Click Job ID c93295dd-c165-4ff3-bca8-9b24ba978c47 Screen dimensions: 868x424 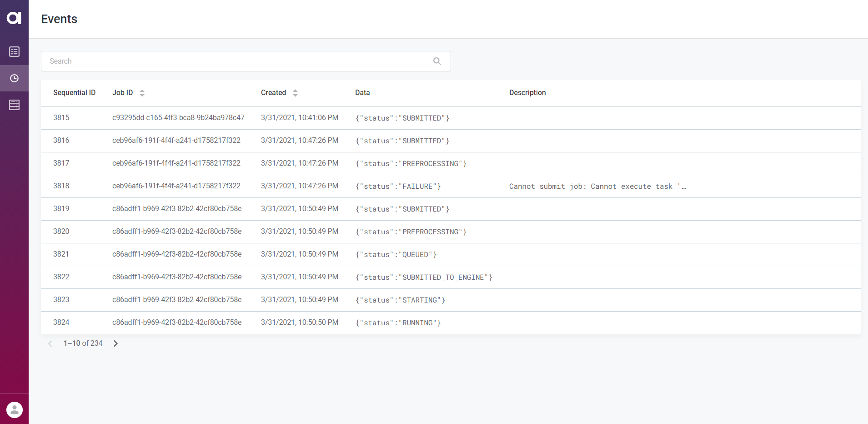pos(178,118)
